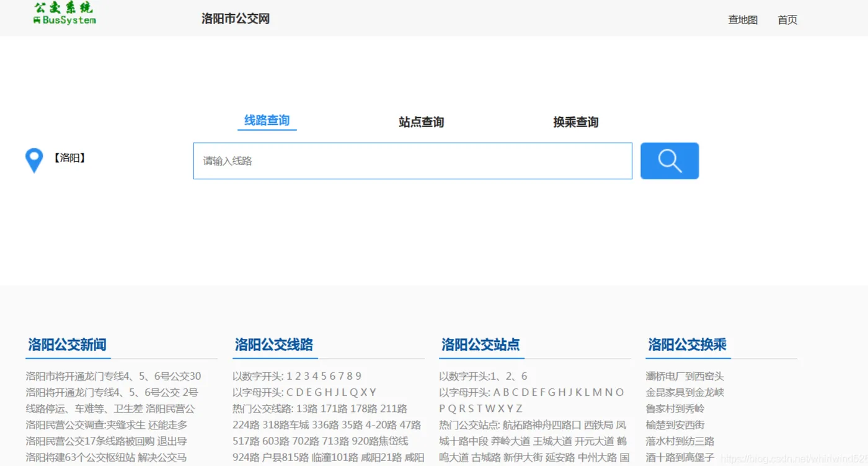868x466 pixels.
Task: Open news 洛阳市将开通龙门专线4、5、6号公交30
Action: click(x=113, y=376)
